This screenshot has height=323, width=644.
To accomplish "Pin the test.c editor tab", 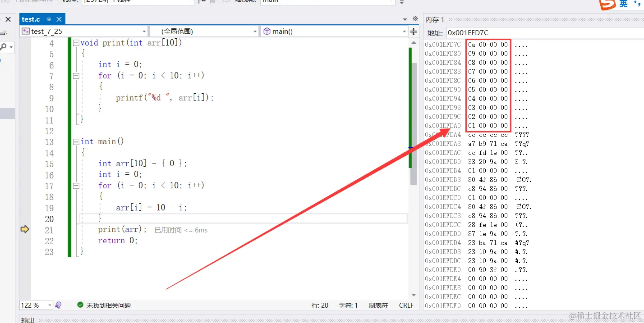I will point(48,19).
